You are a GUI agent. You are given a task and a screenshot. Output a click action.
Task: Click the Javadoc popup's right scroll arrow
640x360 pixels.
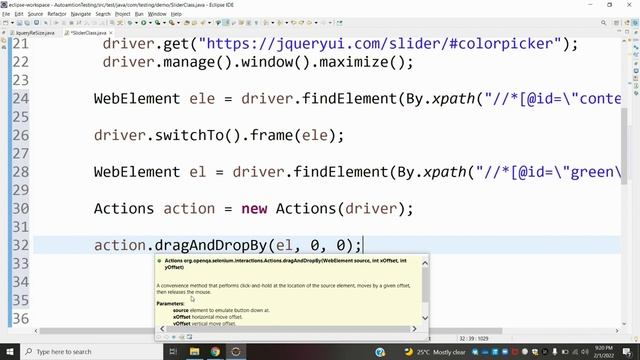(414, 329)
